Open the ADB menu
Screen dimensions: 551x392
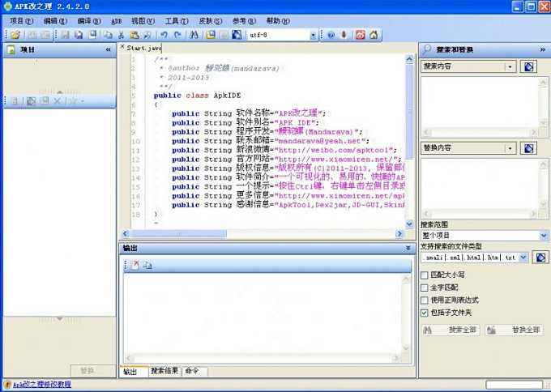pos(117,21)
